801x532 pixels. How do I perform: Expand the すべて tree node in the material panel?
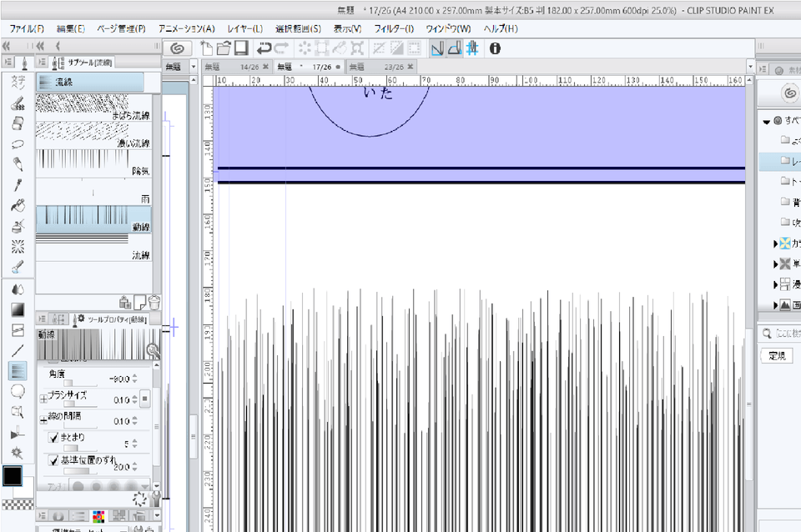coord(767,121)
